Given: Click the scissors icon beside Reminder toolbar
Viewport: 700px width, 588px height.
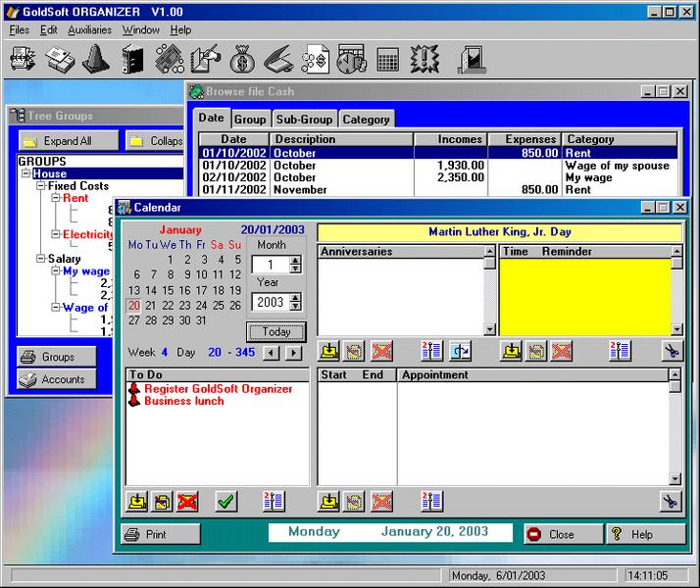Looking at the screenshot, I should point(672,351).
